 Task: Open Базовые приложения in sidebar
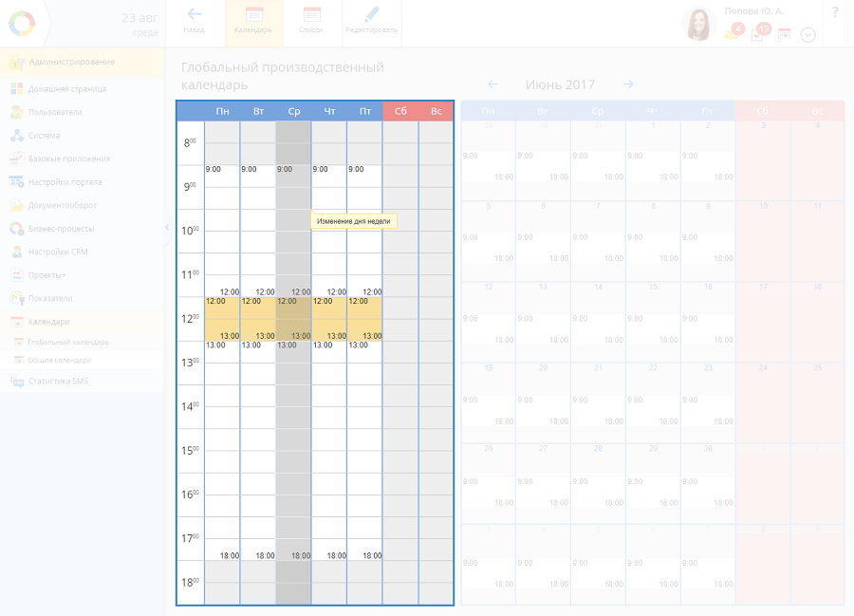(82, 159)
